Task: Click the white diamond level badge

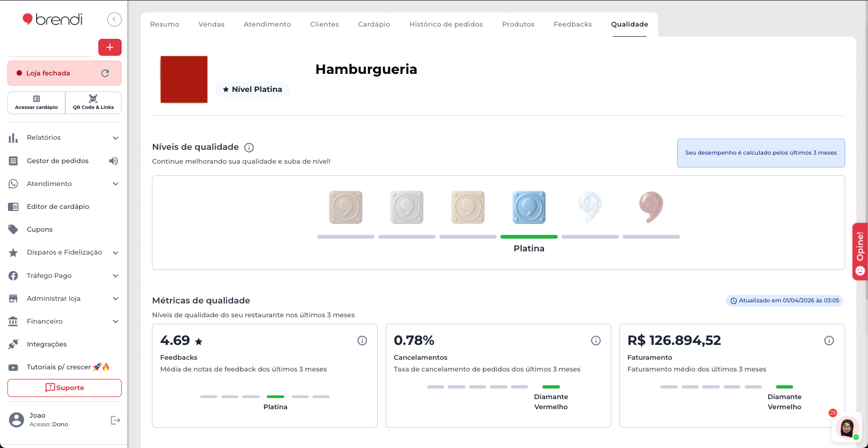Action: point(590,207)
